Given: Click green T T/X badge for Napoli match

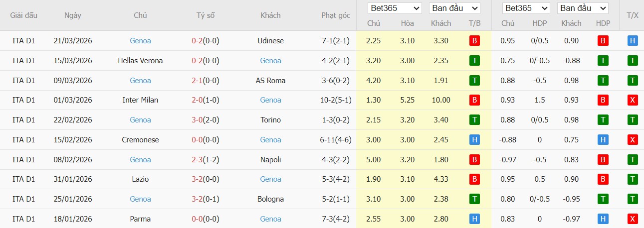Looking at the screenshot, I should 632,160.
